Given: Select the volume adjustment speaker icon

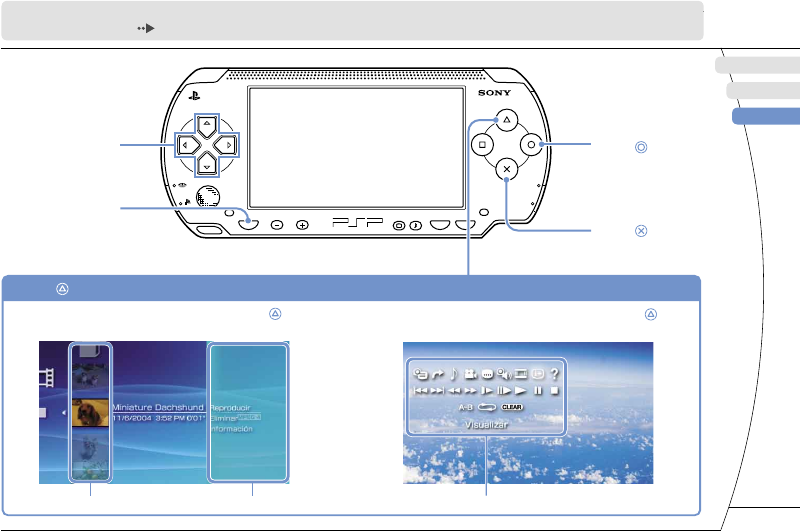Looking at the screenshot, I should coord(504,374).
